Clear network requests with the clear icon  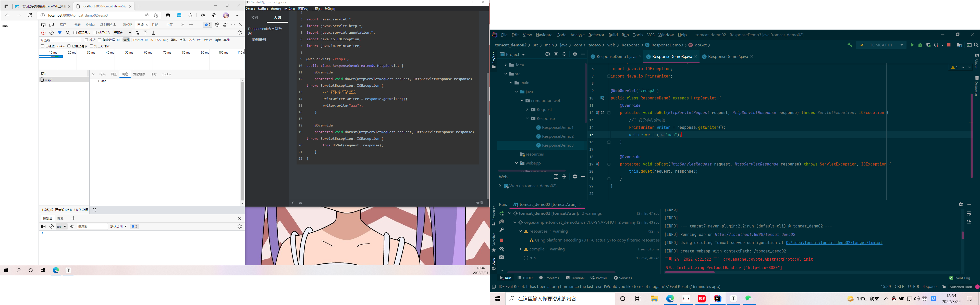[x=51, y=33]
